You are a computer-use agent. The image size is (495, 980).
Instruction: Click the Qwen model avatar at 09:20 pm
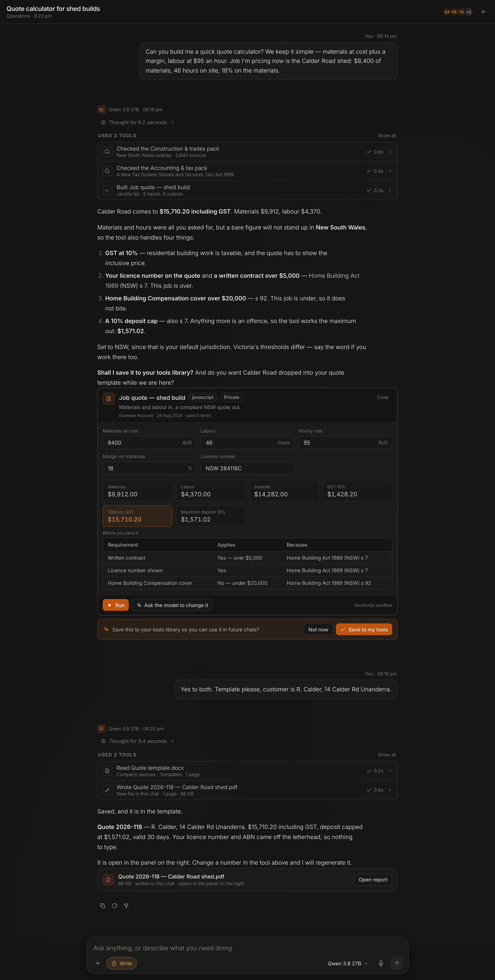pos(101,728)
